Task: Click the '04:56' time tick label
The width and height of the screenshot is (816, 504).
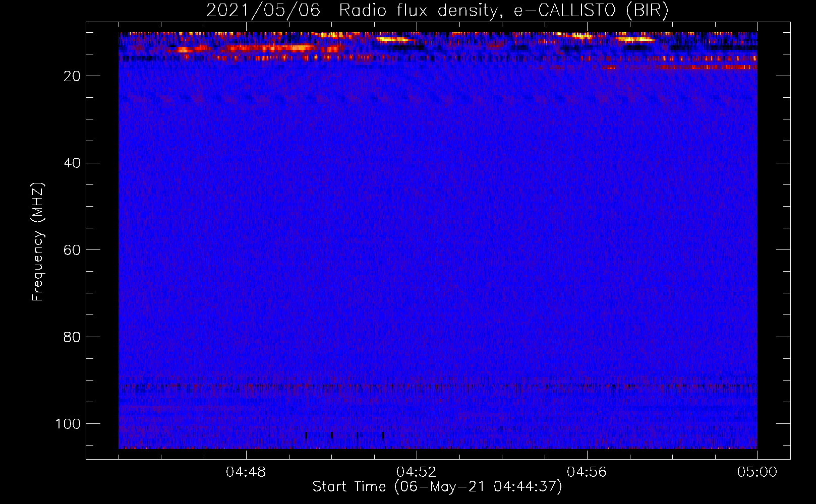Action: click(587, 472)
